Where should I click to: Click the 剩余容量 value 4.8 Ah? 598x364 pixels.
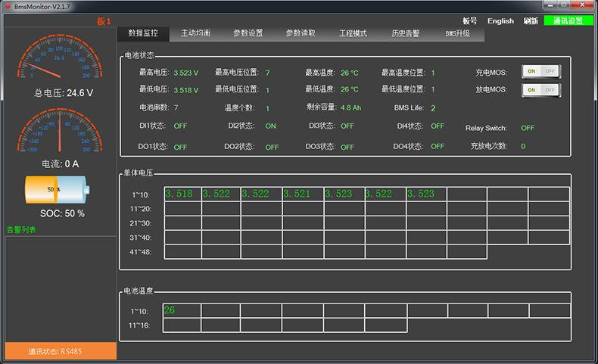pyautogui.click(x=351, y=108)
